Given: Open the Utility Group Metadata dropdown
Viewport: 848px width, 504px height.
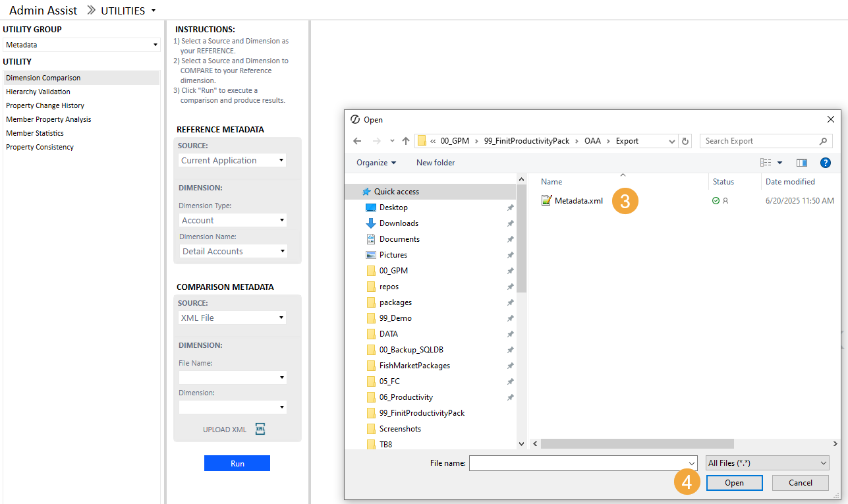Looking at the screenshot, I should pos(82,45).
